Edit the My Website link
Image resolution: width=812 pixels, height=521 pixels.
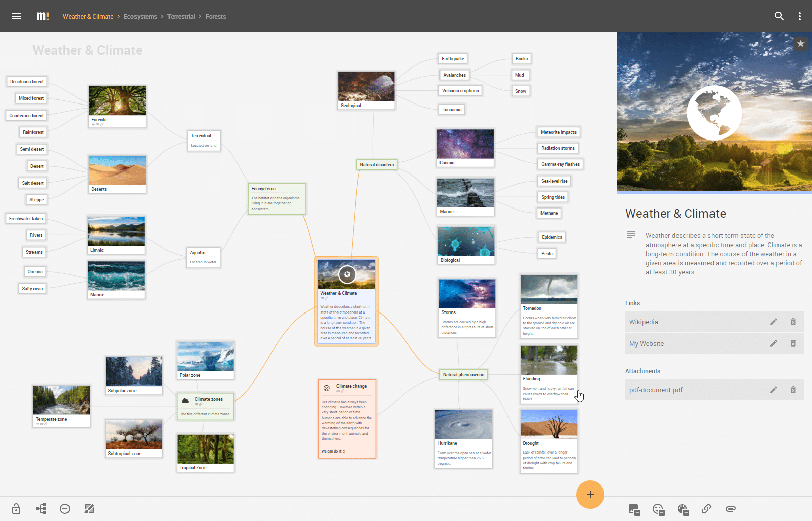774,343
